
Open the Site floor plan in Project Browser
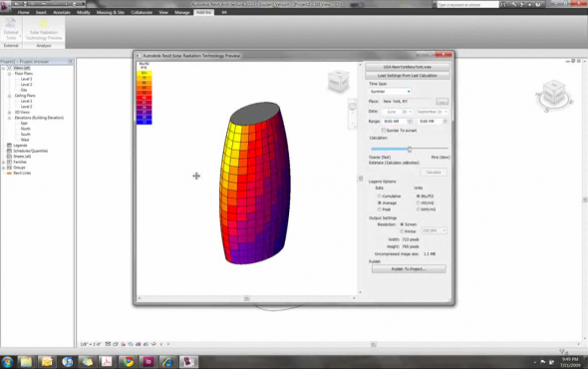click(x=24, y=90)
